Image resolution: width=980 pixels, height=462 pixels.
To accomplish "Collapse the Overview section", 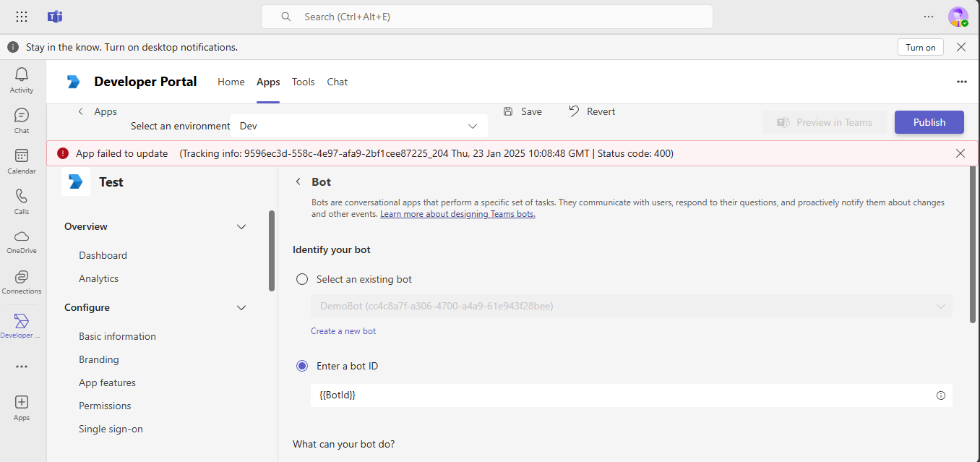I will [x=241, y=226].
